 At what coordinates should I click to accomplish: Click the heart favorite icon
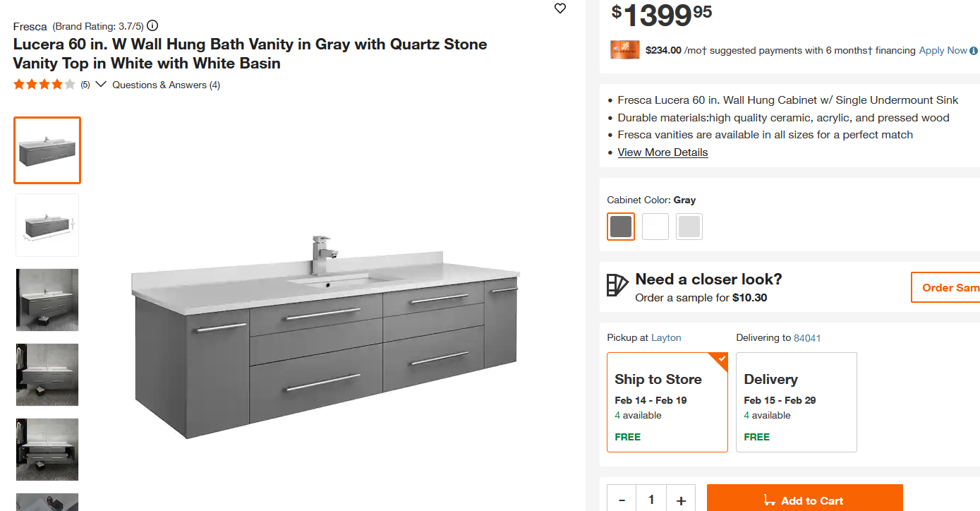560,8
